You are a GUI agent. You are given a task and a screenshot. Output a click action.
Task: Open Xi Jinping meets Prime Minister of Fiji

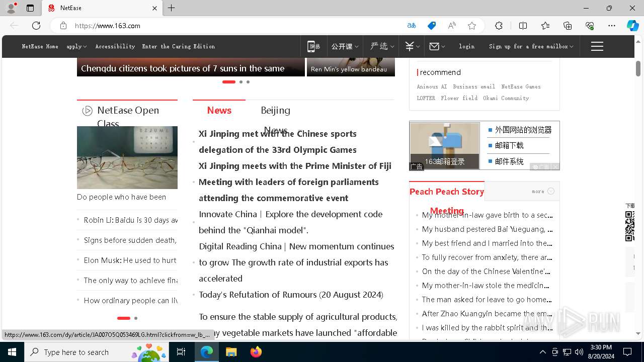(x=295, y=166)
